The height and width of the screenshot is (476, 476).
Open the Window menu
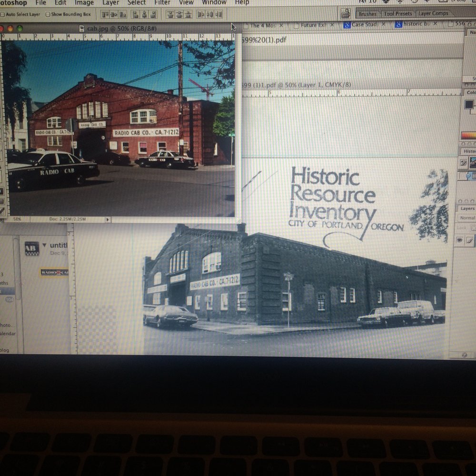(214, 3)
